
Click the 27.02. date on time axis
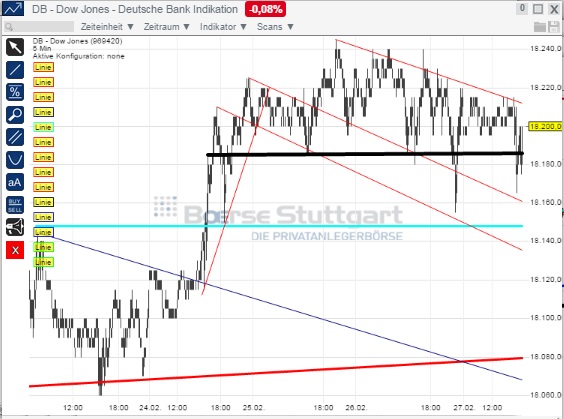pos(464,408)
